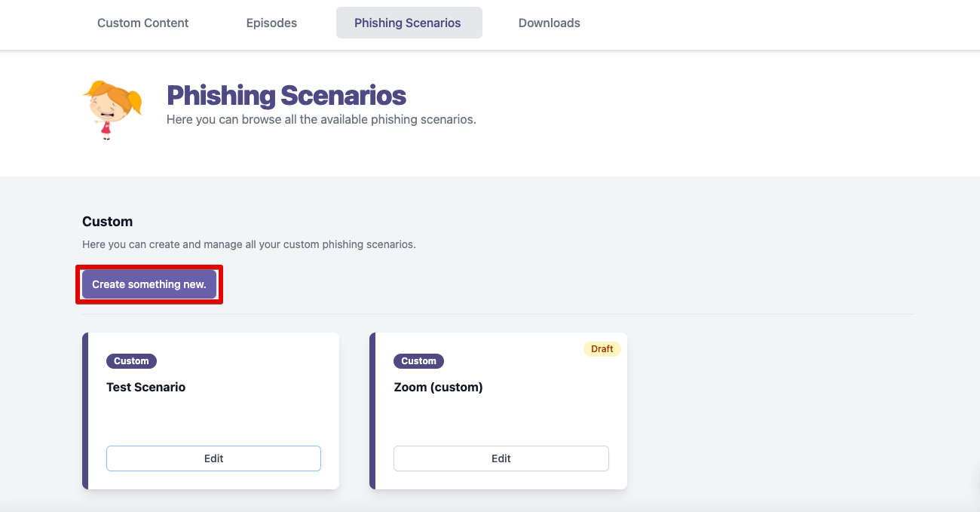Click the cartoon girl mascot image
The height and width of the screenshot is (512, 980).
112,110
